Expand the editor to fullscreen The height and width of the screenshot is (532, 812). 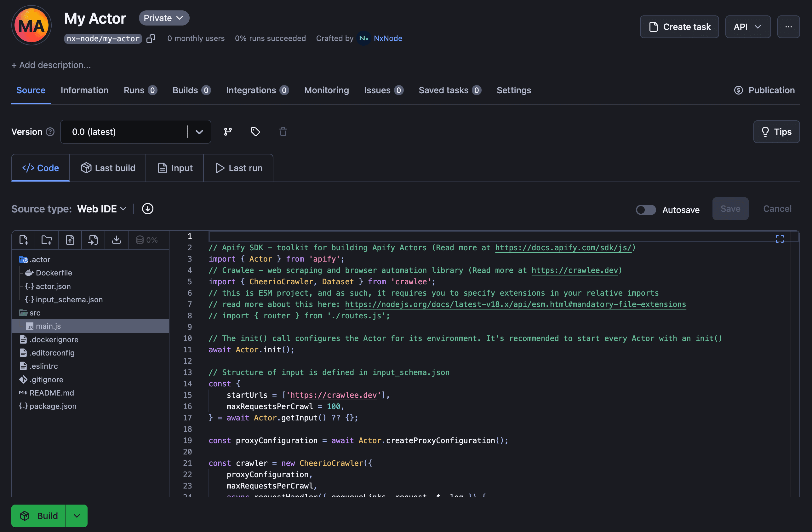tap(779, 238)
